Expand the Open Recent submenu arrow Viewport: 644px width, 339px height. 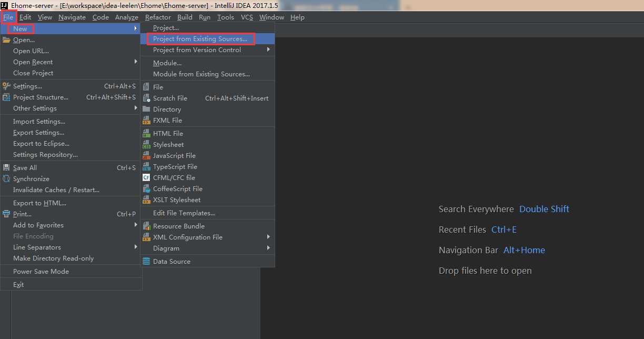[136, 62]
